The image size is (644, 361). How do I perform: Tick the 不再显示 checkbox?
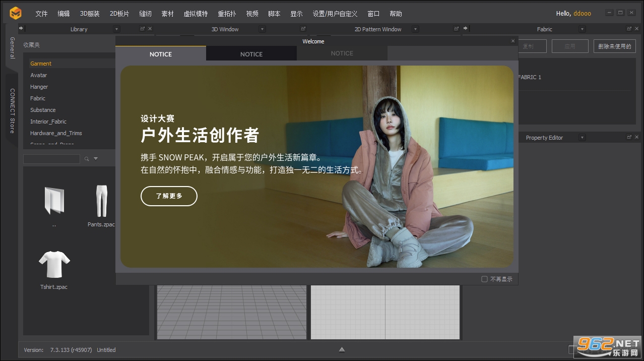click(x=484, y=279)
